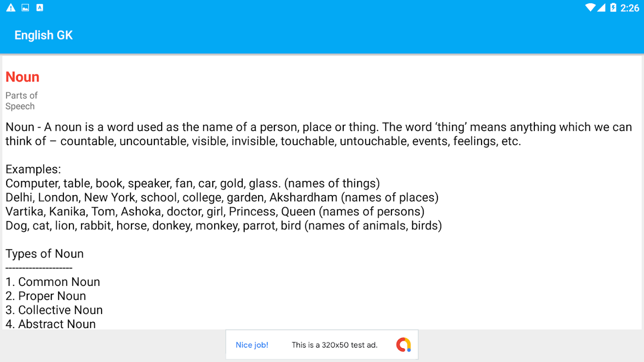This screenshot has height=362, width=644.
Task: Tap the image notification icon in status bar
Action: 25,8
